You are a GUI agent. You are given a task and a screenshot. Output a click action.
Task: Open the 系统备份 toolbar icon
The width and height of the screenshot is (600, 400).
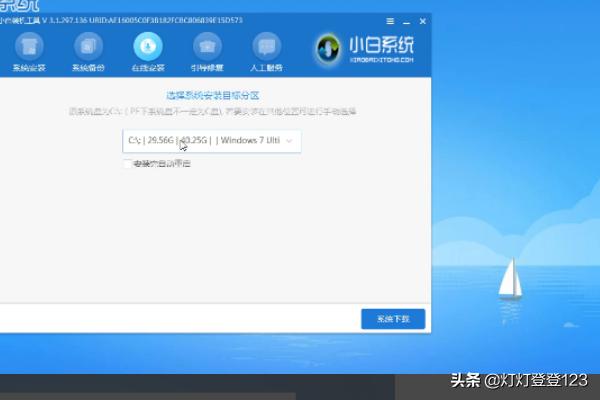tap(88, 47)
